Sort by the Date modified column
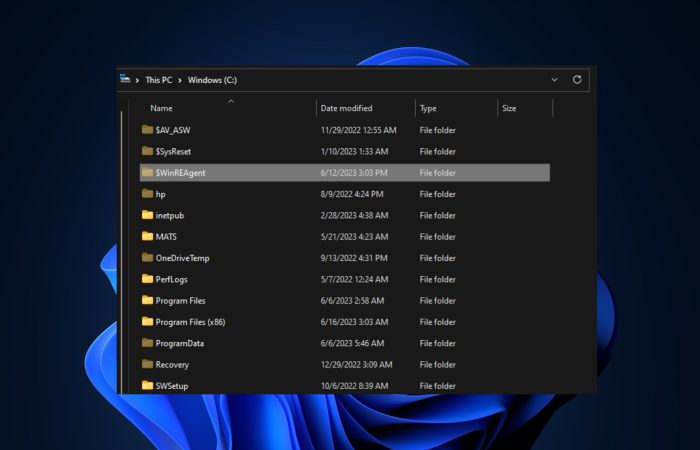 tap(346, 108)
